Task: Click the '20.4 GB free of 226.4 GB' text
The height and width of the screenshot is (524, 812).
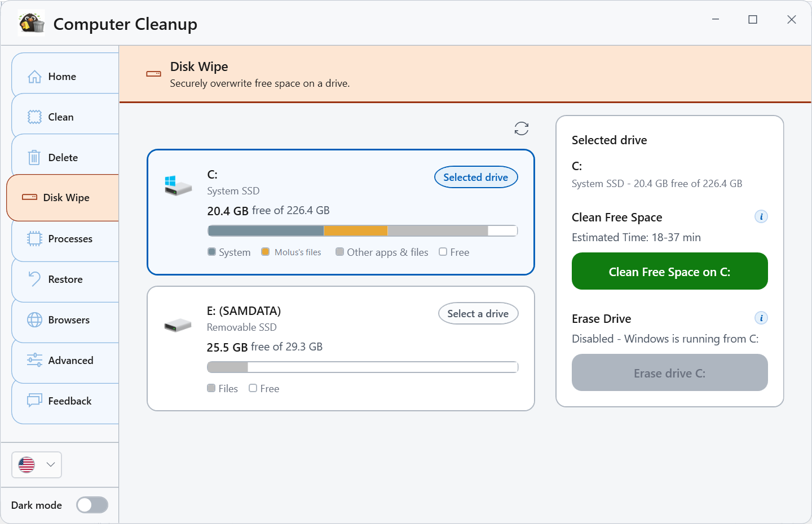Action: click(268, 211)
